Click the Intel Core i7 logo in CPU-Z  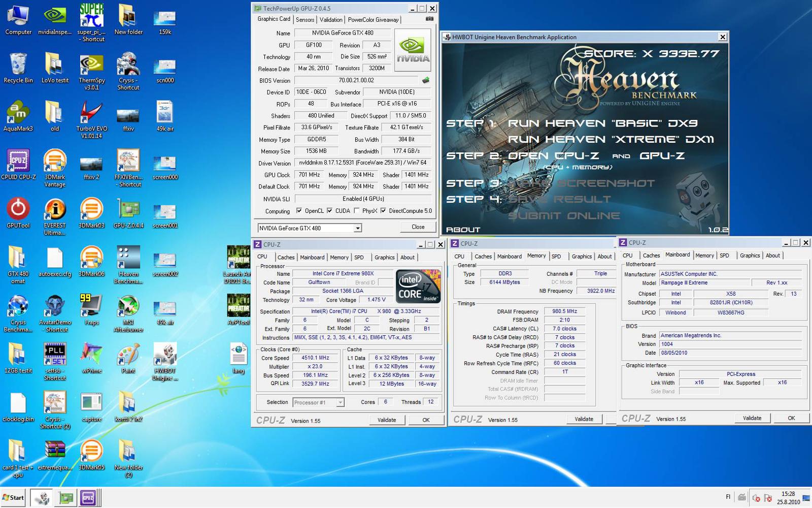[x=418, y=287]
